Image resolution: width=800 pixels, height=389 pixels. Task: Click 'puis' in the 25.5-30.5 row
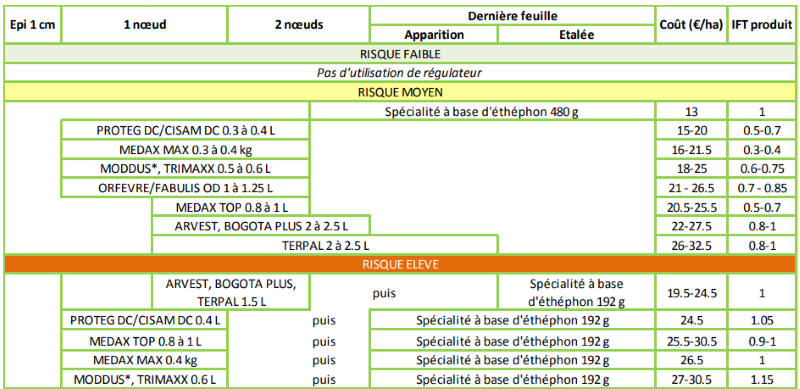point(324,341)
